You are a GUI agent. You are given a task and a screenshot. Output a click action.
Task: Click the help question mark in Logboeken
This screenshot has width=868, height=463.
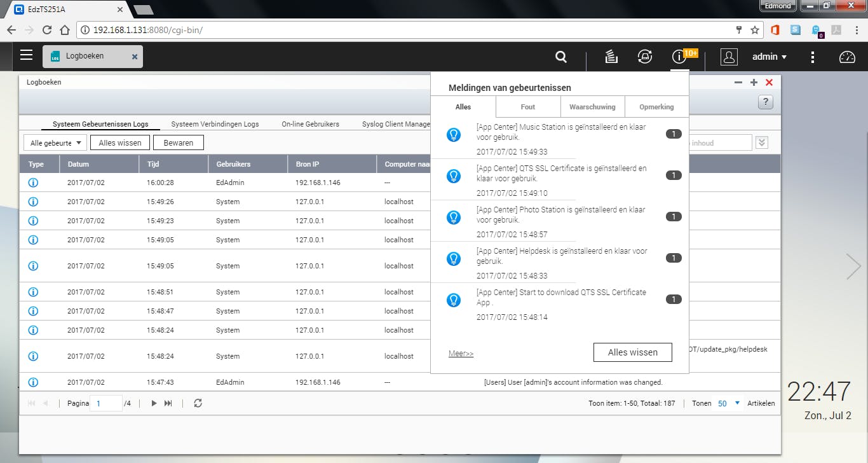click(x=766, y=102)
